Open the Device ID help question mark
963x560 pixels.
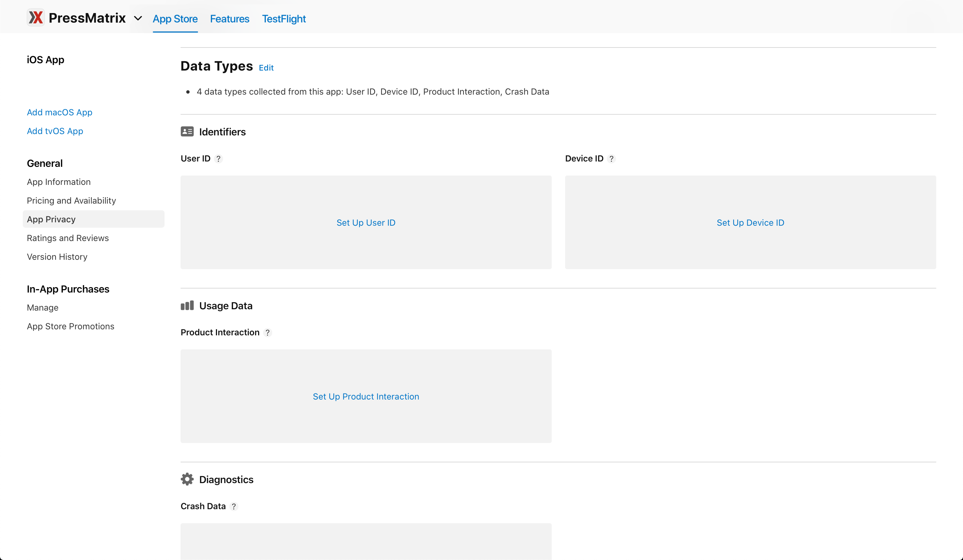pos(612,159)
